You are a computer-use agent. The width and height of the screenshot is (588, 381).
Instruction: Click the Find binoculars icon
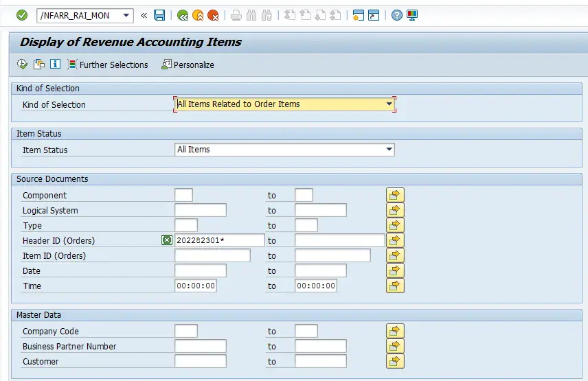[251, 15]
